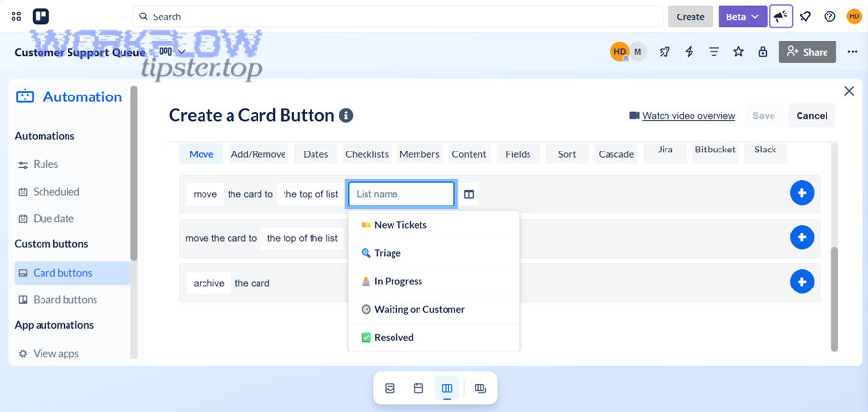Open notifications pin icon in top bar
The width and height of the screenshot is (868, 412).
(805, 16)
